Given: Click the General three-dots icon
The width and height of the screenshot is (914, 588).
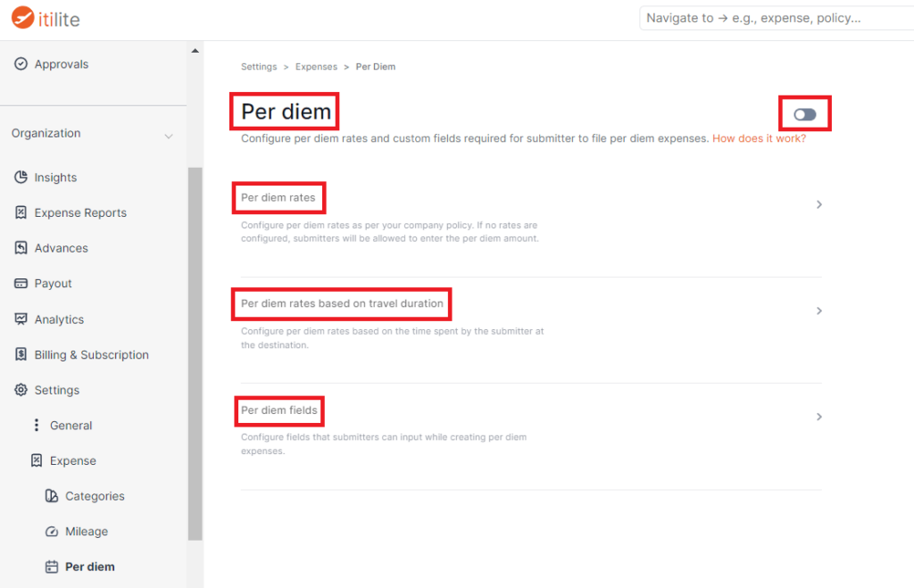Looking at the screenshot, I should click(x=37, y=426).
